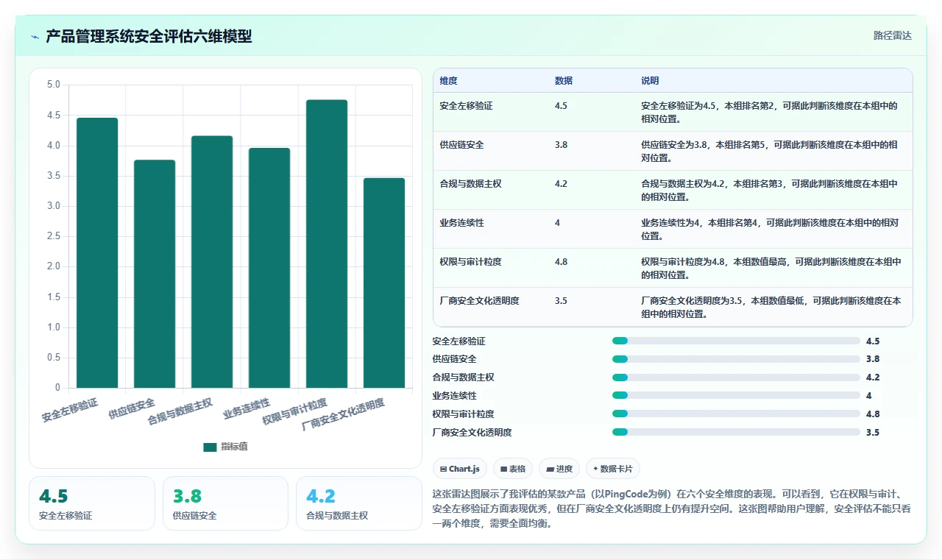The image size is (942, 560).
Task: Click the 数据 column header
Action: (x=564, y=81)
